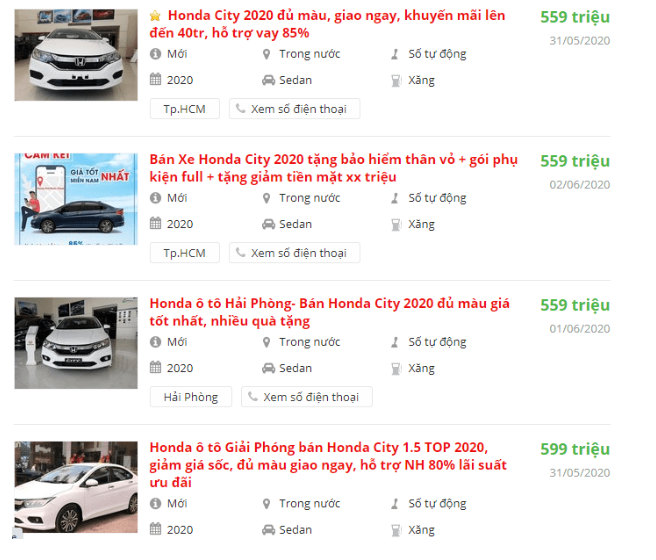Click fuel pump icon in third listing
Image resolution: width=656 pixels, height=560 pixels.
pos(396,368)
